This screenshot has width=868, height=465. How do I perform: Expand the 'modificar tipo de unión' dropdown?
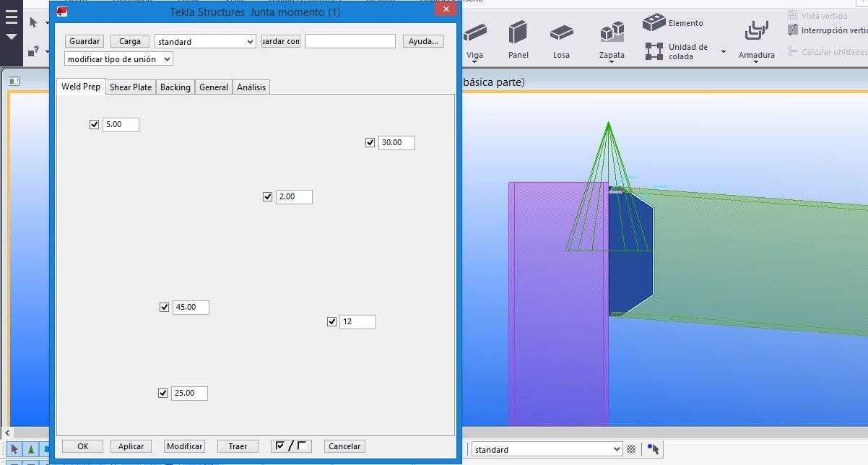(118, 59)
